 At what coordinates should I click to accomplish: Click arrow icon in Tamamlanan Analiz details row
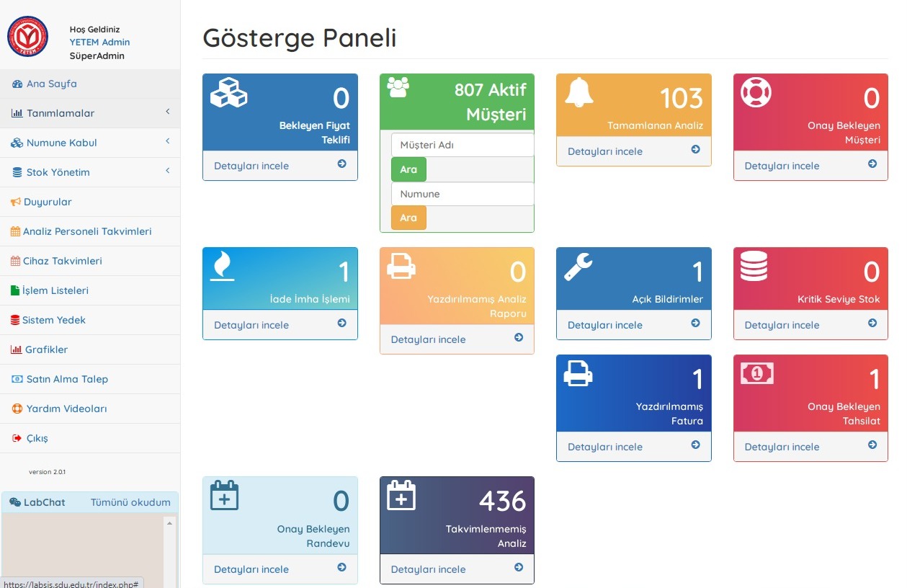[695, 150]
